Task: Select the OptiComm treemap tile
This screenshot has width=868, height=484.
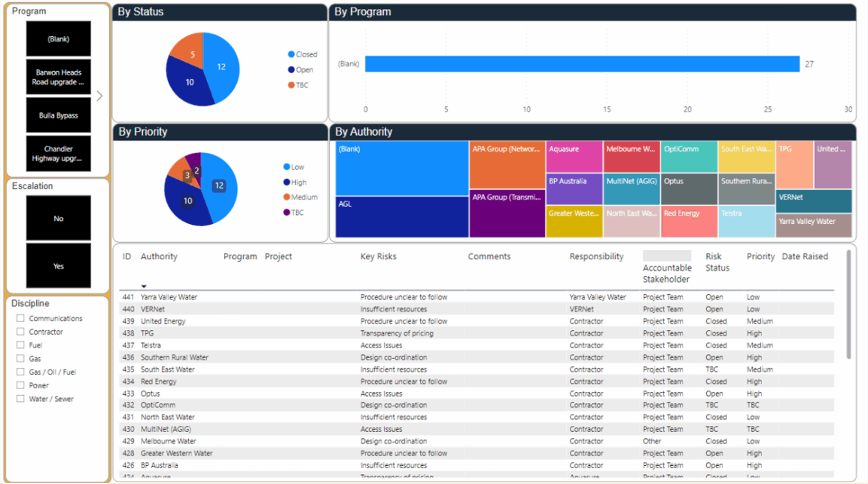Action: (689, 157)
